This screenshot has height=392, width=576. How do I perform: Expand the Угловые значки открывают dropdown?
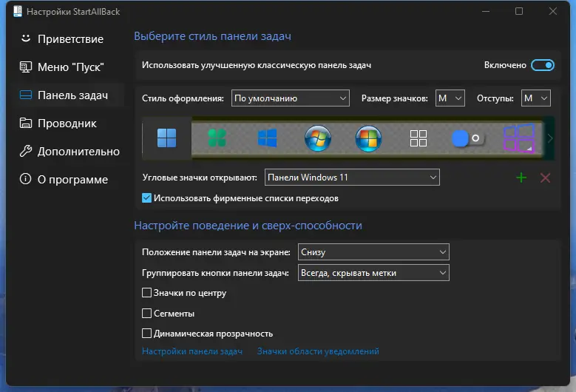(352, 178)
